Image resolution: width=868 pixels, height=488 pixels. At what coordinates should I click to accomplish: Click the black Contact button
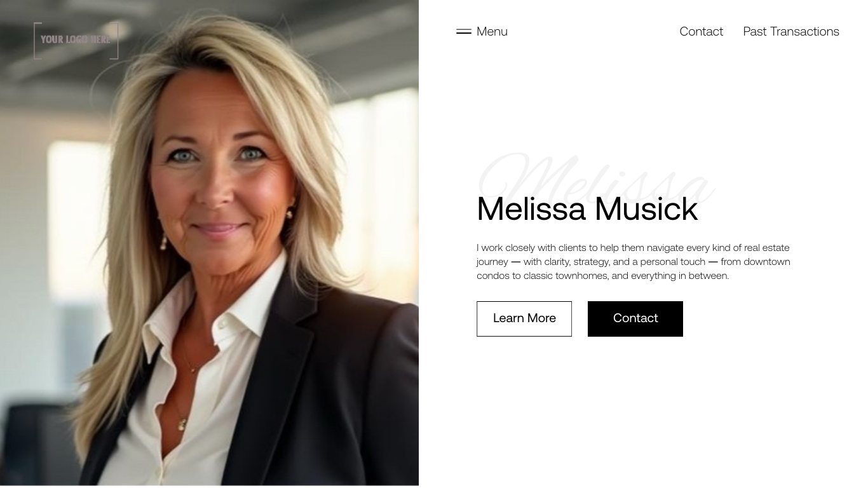635,318
